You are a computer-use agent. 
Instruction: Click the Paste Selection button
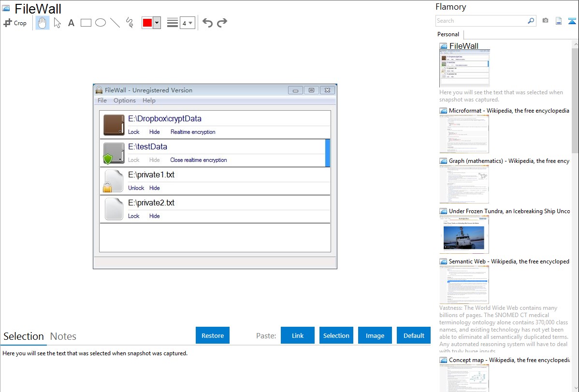point(336,335)
